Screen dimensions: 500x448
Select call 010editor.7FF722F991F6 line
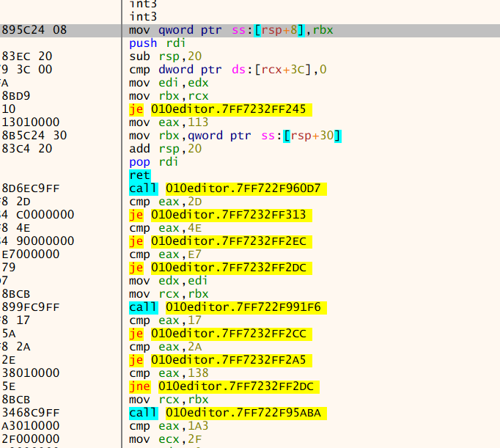[x=228, y=307]
